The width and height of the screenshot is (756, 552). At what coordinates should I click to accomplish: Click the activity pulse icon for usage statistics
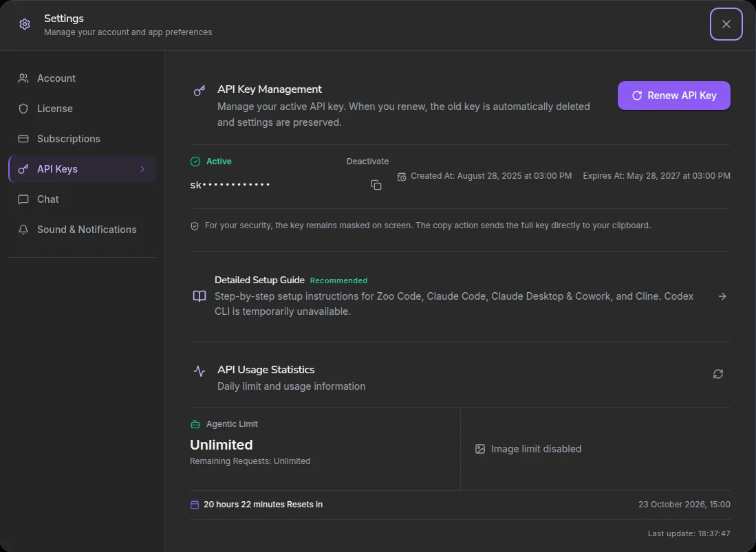point(199,371)
